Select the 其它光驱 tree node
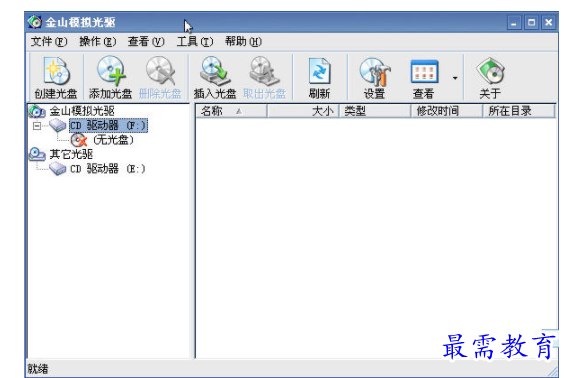The height and width of the screenshot is (378, 564). (71, 154)
